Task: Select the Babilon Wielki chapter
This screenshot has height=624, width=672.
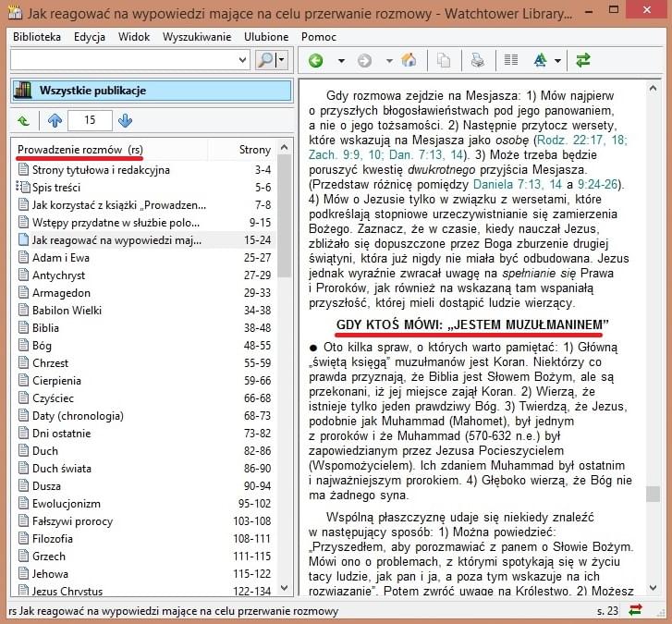Action: coord(69,310)
